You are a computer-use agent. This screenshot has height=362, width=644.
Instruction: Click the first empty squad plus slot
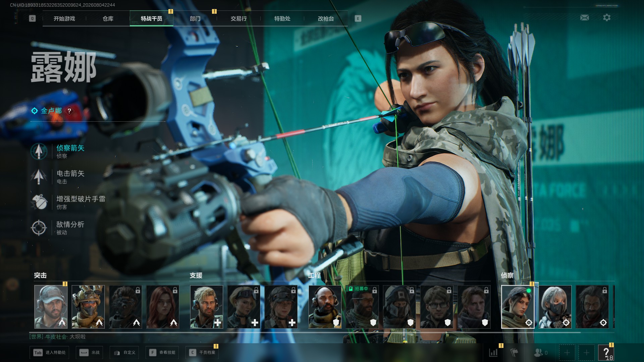click(x=567, y=353)
